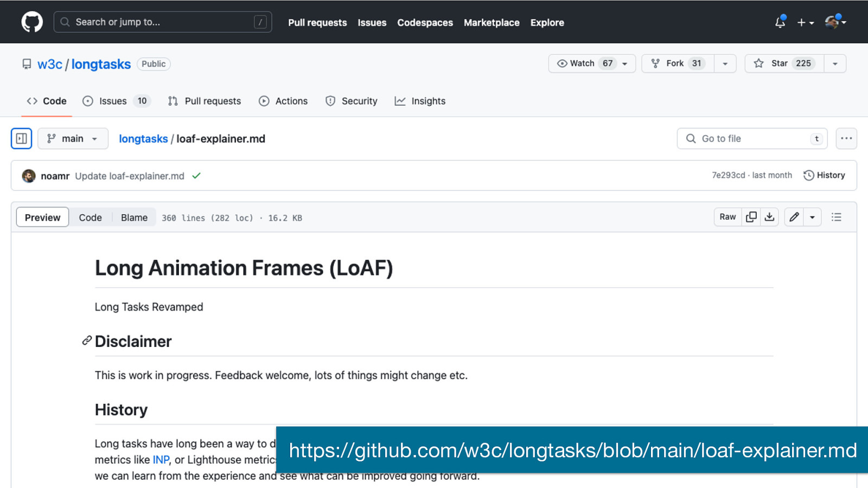The height and width of the screenshot is (488, 868).
Task: Open the longtasks repository title link
Action: pyautogui.click(x=101, y=64)
